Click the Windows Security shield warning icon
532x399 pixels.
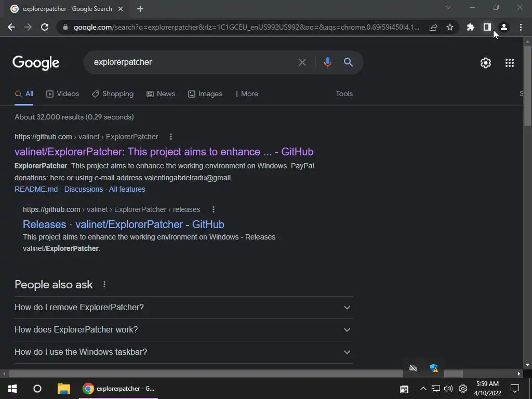[434, 368]
